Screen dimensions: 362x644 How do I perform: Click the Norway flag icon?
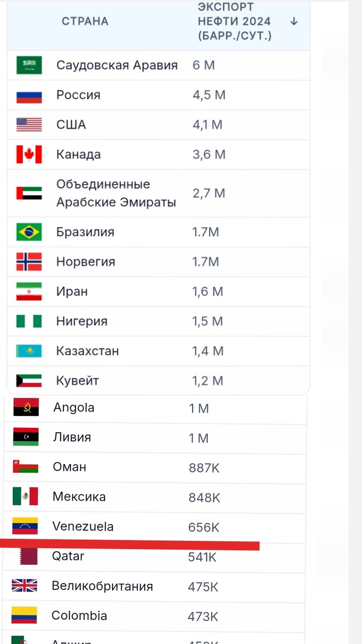(x=29, y=262)
